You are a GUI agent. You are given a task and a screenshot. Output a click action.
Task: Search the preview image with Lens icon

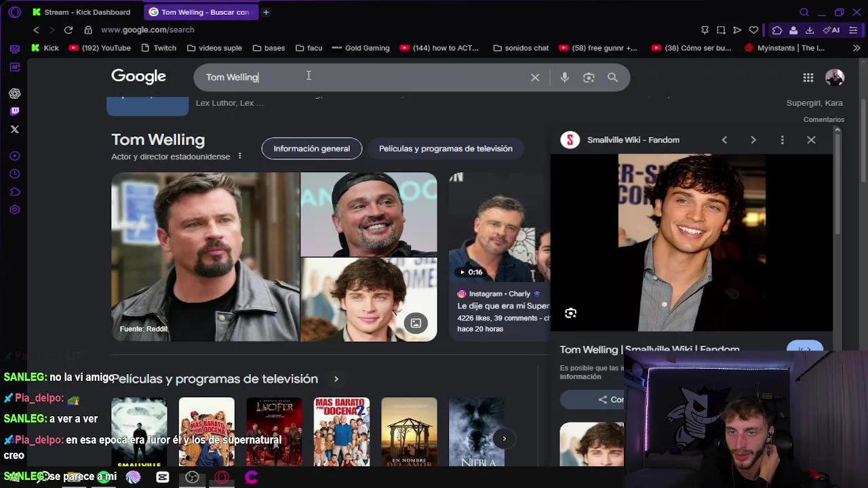pyautogui.click(x=570, y=313)
